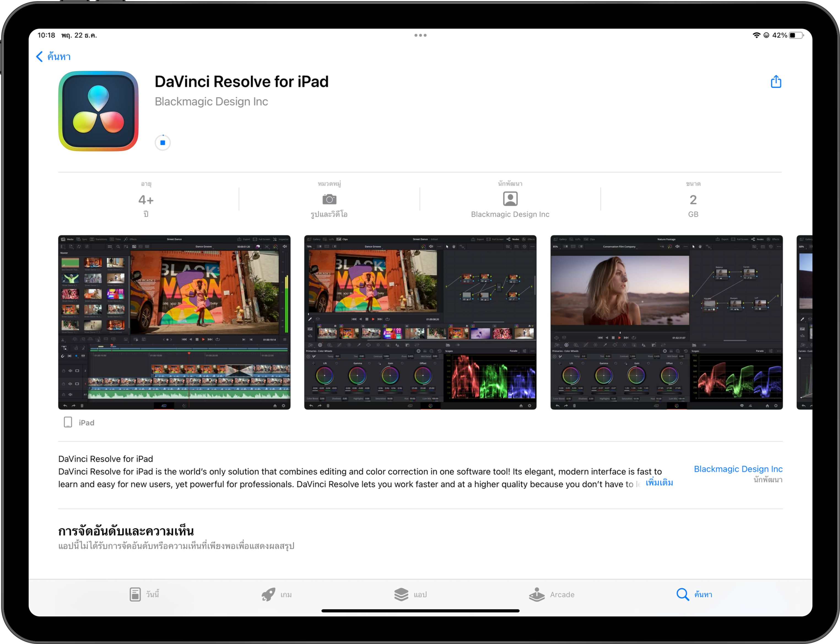
Task: Open Blackmagic Design Inc developer link
Action: [738, 469]
